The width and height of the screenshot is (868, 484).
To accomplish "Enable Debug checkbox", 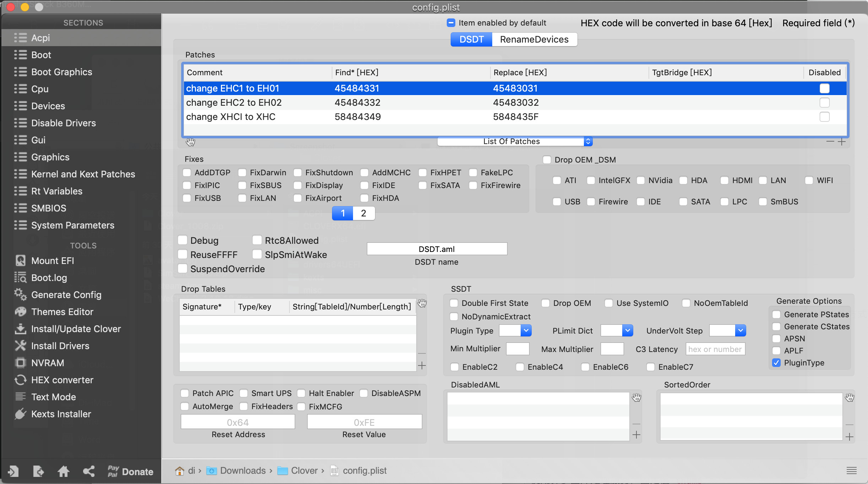I will [x=183, y=240].
